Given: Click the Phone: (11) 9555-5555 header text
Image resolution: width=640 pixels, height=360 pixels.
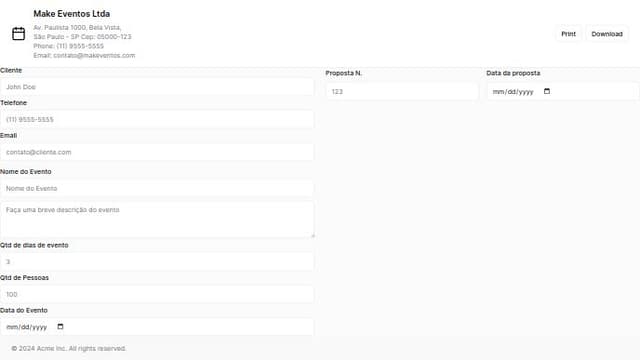Looking at the screenshot, I should click(69, 46).
